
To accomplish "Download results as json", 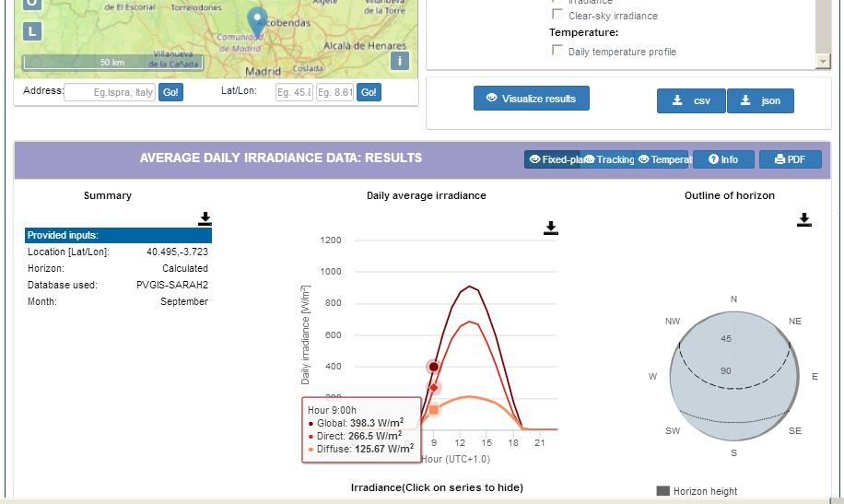I will pyautogui.click(x=760, y=100).
